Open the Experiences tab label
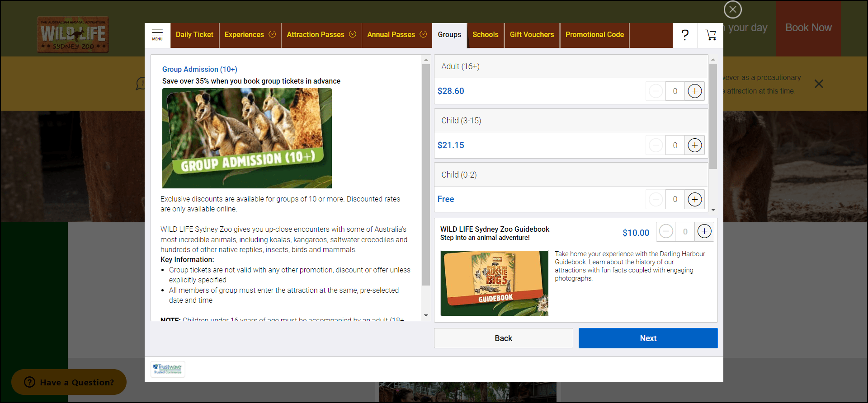This screenshot has height=403, width=868. pyautogui.click(x=244, y=35)
